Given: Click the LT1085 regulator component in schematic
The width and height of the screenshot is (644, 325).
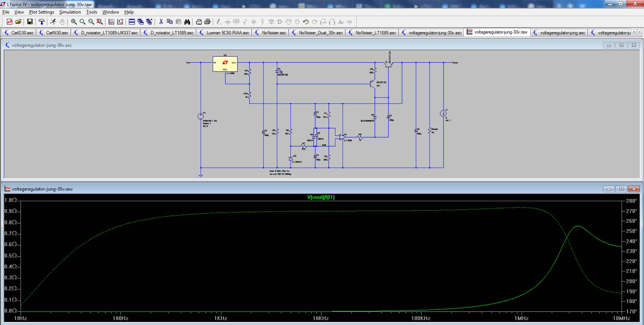Looking at the screenshot, I should pos(225,64).
